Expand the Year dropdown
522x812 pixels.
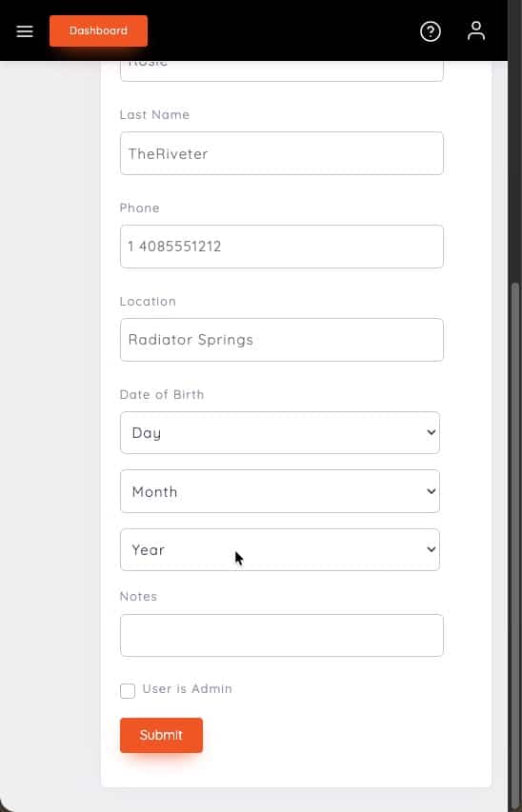click(280, 550)
